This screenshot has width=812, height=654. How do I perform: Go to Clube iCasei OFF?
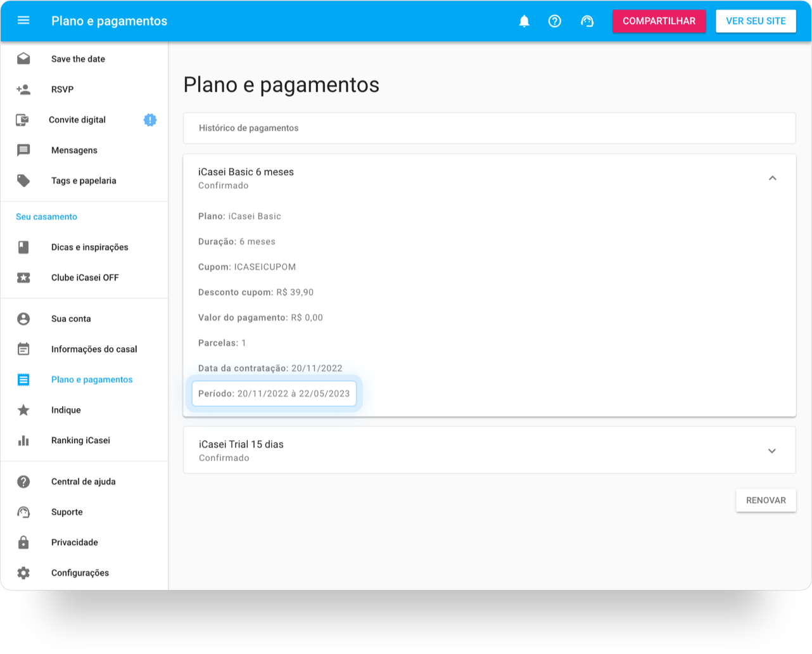point(85,278)
